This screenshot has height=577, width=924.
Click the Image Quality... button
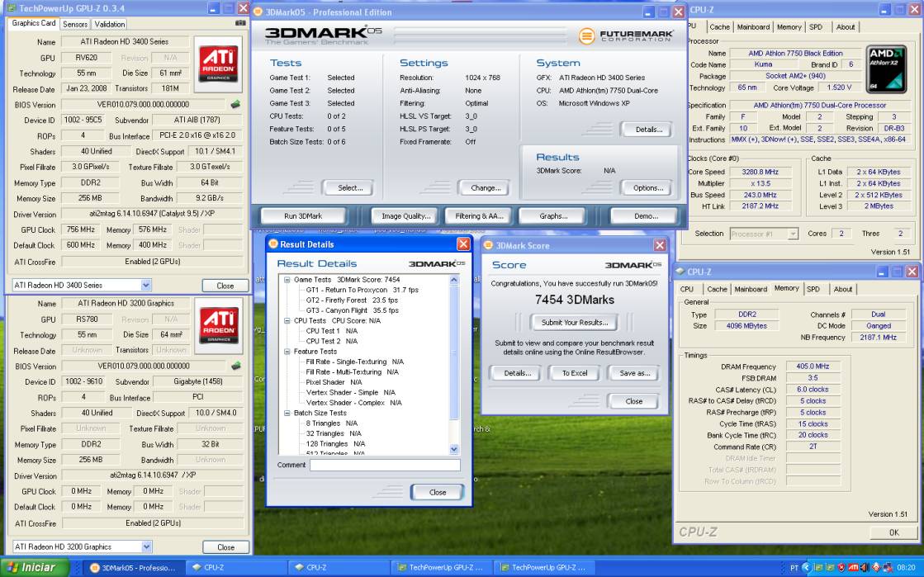tap(405, 216)
